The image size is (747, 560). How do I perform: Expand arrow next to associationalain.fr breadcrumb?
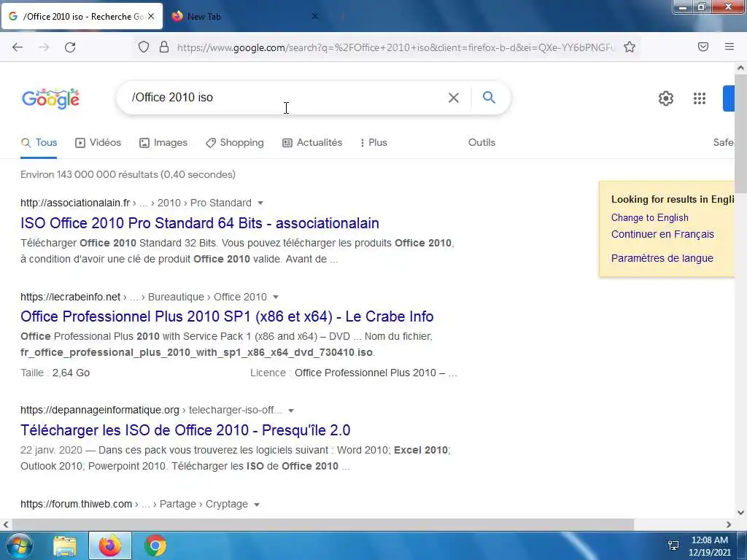click(x=260, y=203)
